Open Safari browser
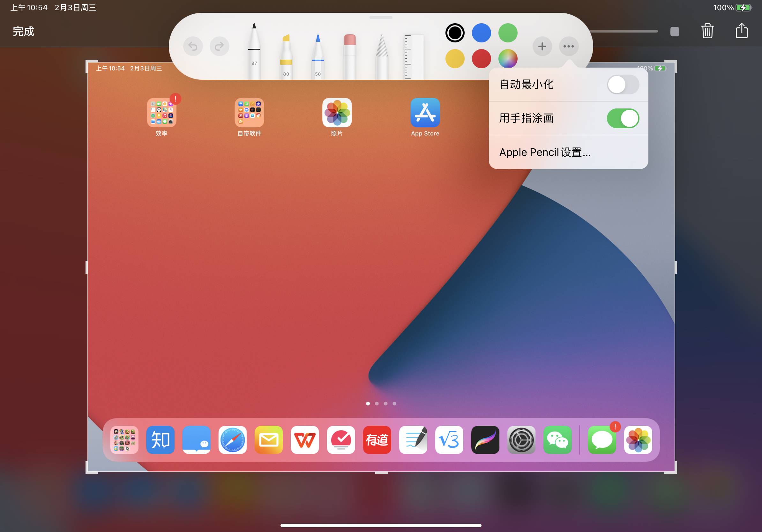Image resolution: width=762 pixels, height=532 pixels. point(232,440)
